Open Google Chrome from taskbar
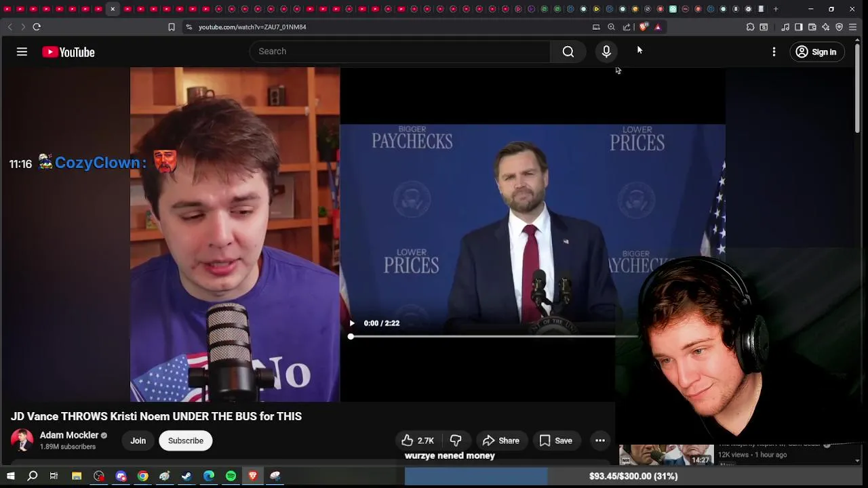 142,476
